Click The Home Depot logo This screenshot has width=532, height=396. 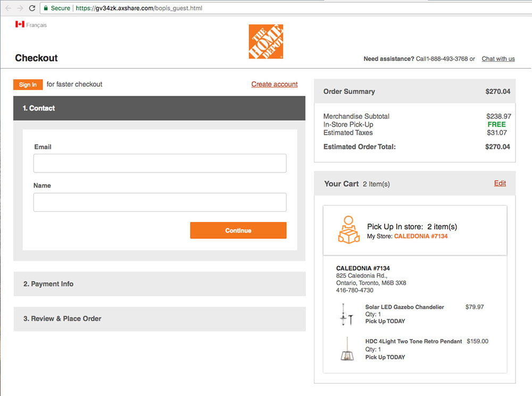tap(265, 42)
